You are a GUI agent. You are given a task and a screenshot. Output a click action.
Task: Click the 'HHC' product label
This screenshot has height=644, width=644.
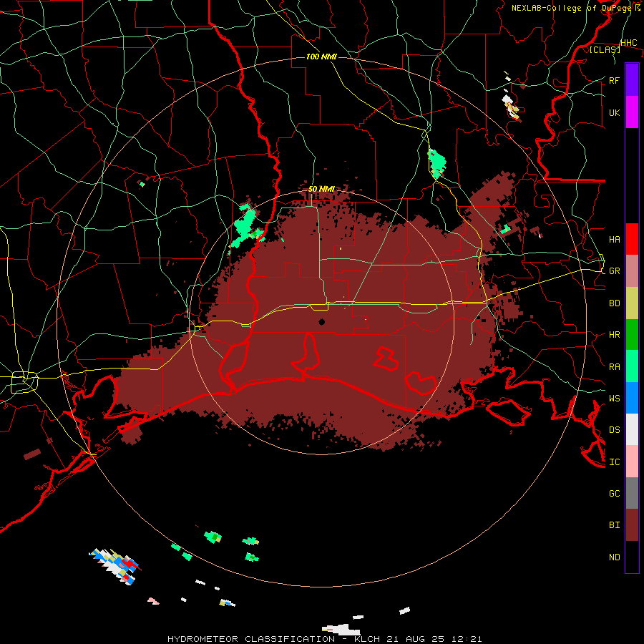(x=628, y=43)
